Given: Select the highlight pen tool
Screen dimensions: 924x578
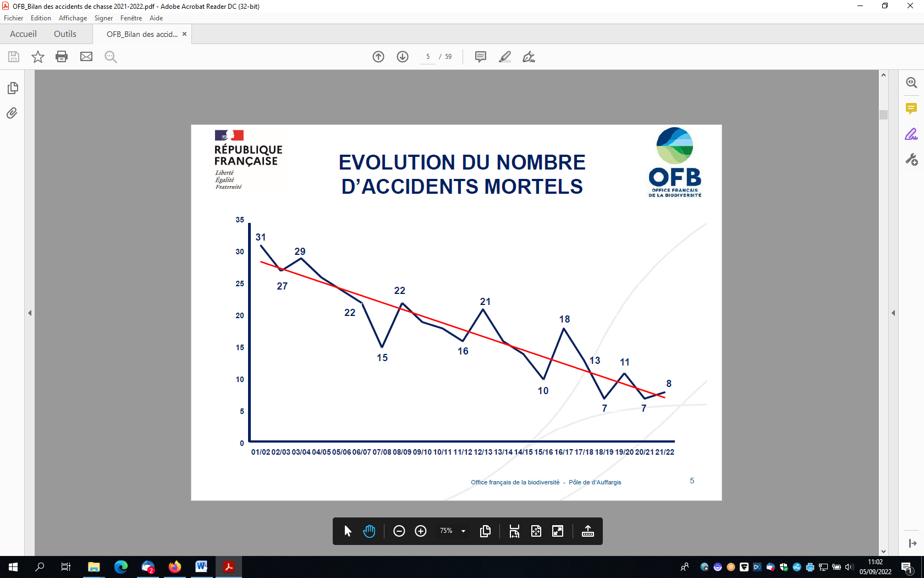Looking at the screenshot, I should 504,57.
